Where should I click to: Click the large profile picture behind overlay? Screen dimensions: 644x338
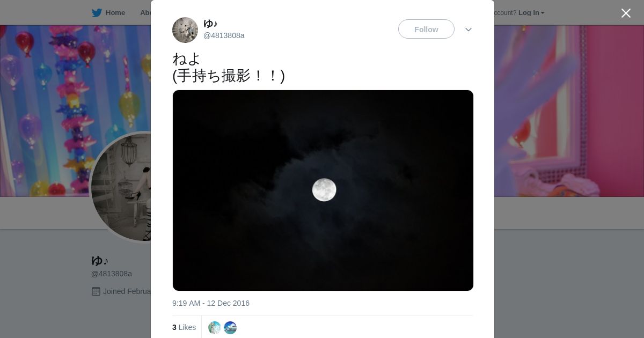pyautogui.click(x=121, y=187)
